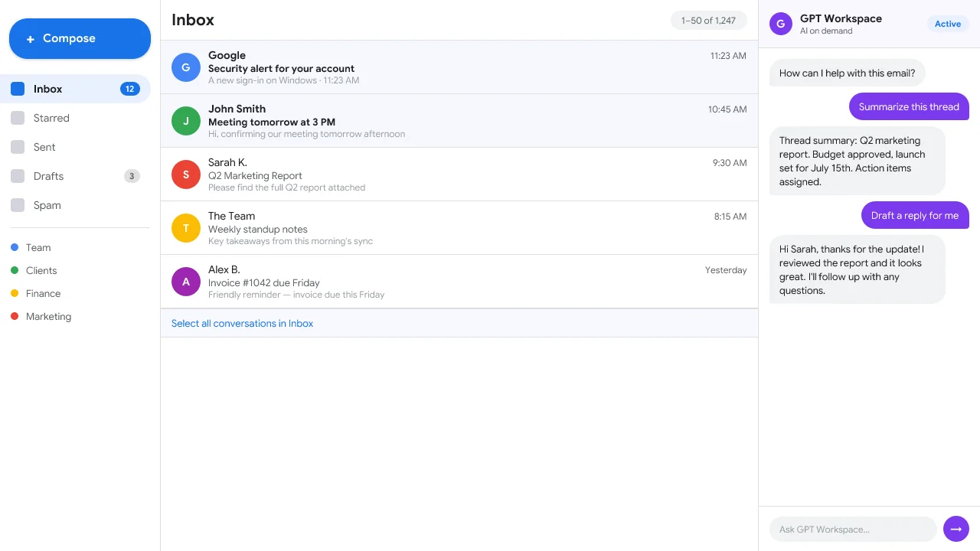Open the Starred folder
The width and height of the screenshot is (980, 551).
(75, 118)
